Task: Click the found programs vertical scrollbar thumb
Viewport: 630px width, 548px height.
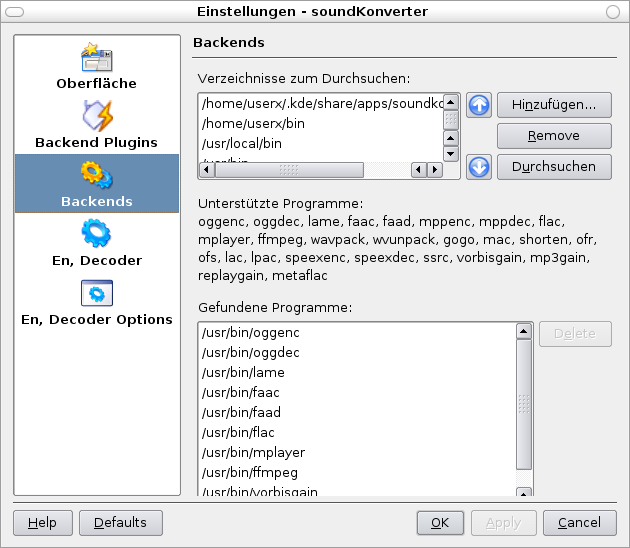Action: point(524,405)
